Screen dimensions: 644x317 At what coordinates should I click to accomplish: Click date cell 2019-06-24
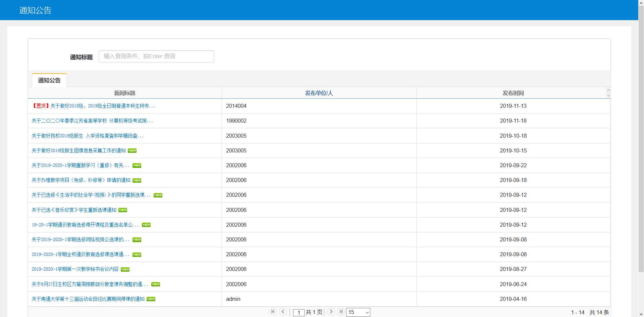pyautogui.click(x=513, y=284)
